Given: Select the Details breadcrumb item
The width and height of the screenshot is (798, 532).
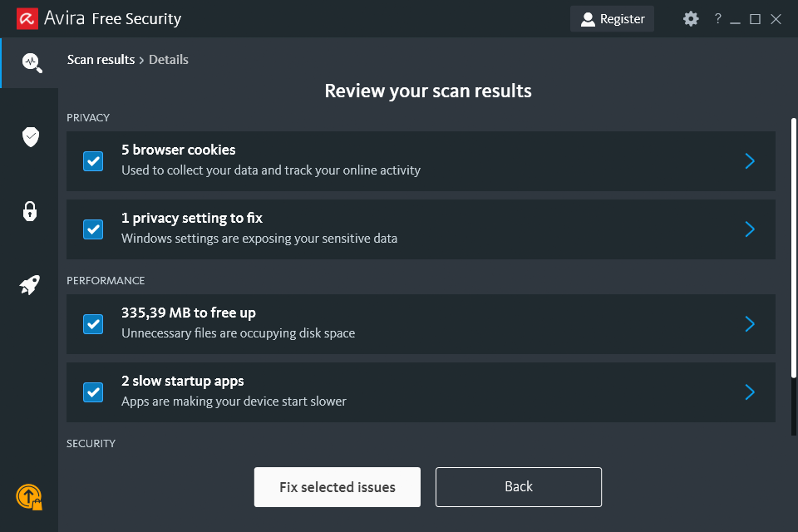Looking at the screenshot, I should click(169, 60).
